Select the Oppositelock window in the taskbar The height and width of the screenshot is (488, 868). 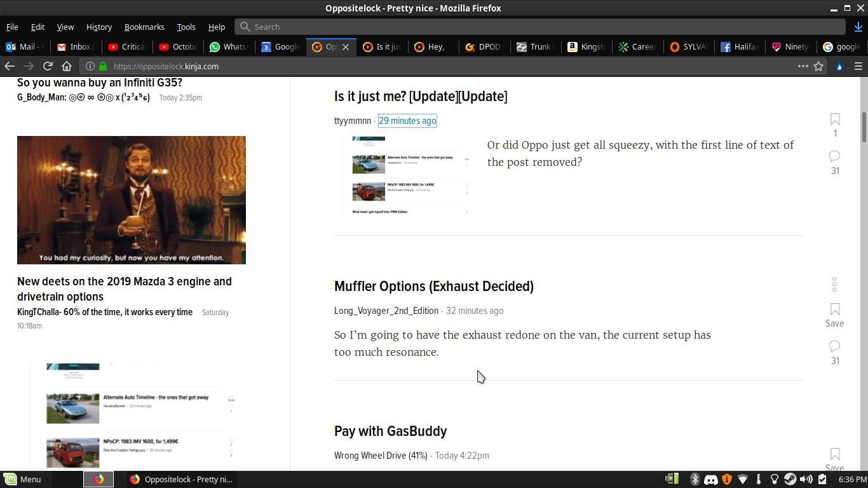(182, 479)
